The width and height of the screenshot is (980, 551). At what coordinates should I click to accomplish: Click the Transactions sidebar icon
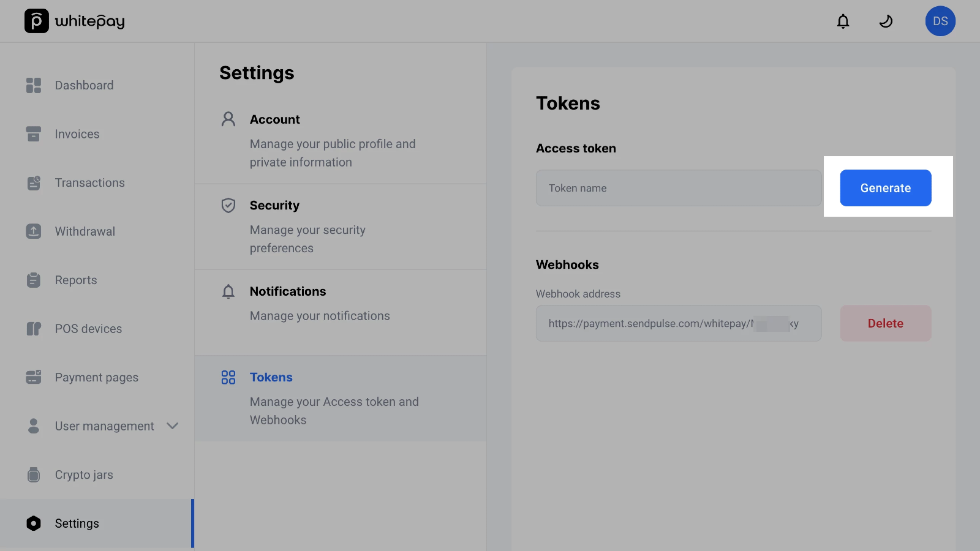pos(34,182)
